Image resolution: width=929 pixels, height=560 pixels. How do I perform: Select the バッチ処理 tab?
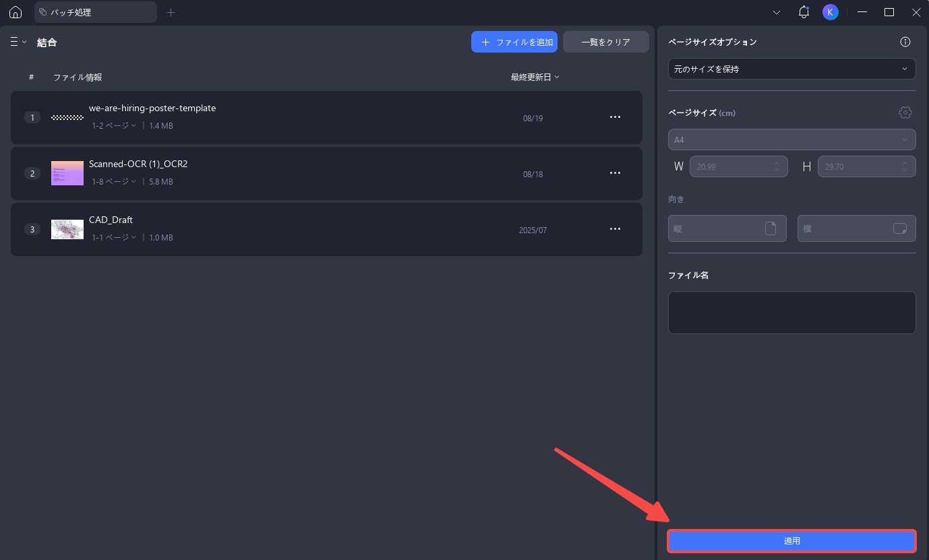tap(95, 12)
